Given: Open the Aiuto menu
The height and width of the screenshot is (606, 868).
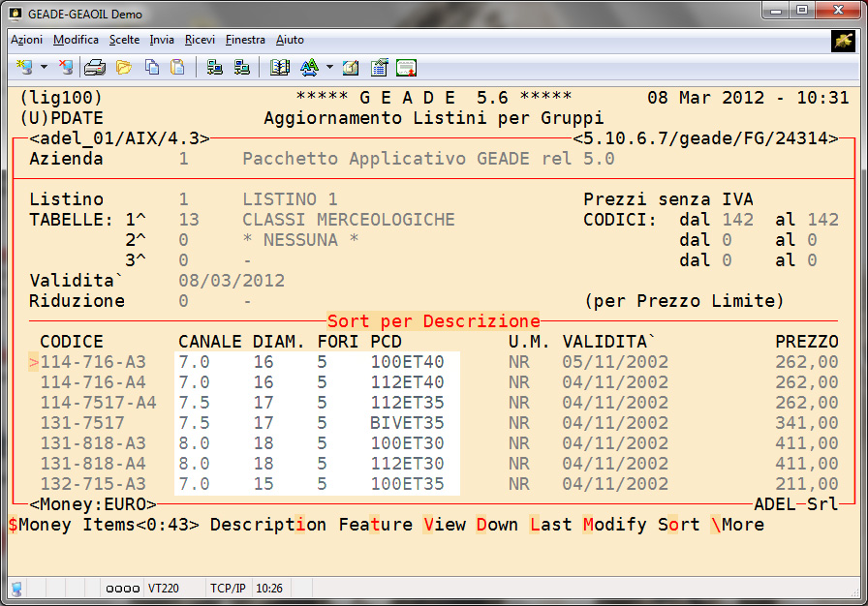Looking at the screenshot, I should coord(290,40).
